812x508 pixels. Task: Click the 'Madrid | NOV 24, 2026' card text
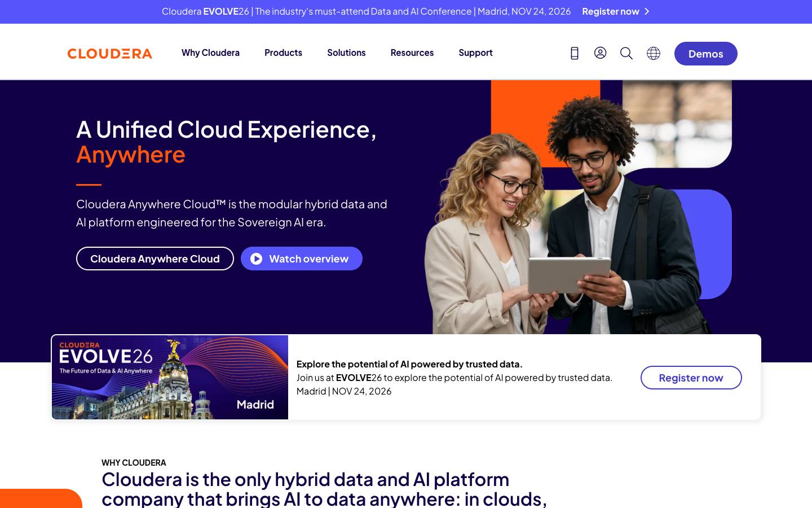[x=344, y=391]
